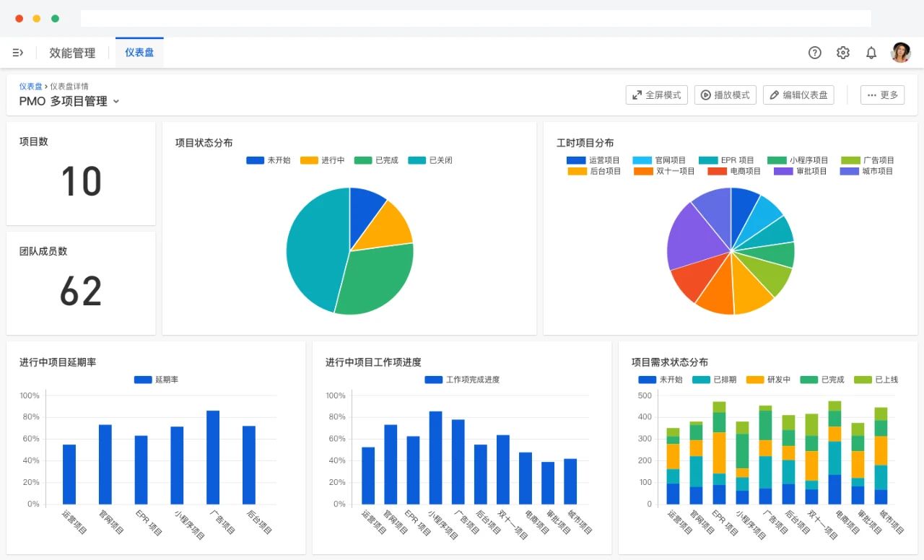Open the help question mark icon

[x=814, y=53]
